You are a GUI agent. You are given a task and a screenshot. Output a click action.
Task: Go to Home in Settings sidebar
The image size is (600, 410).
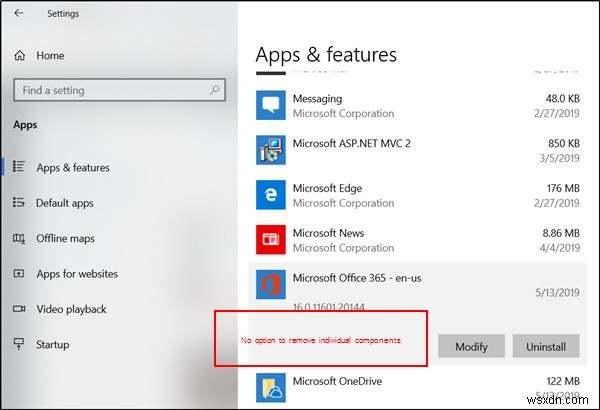pos(50,55)
